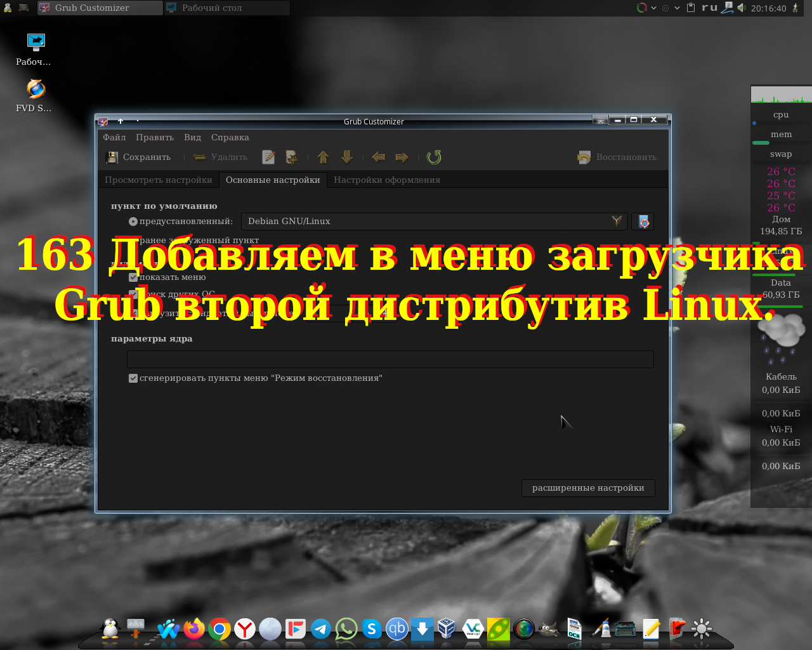
Task: Click the volume speaker tray icon
Action: click(x=741, y=8)
